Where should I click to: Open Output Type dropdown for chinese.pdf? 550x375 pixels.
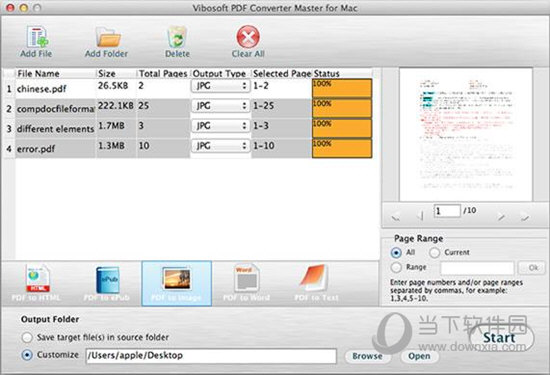[221, 86]
